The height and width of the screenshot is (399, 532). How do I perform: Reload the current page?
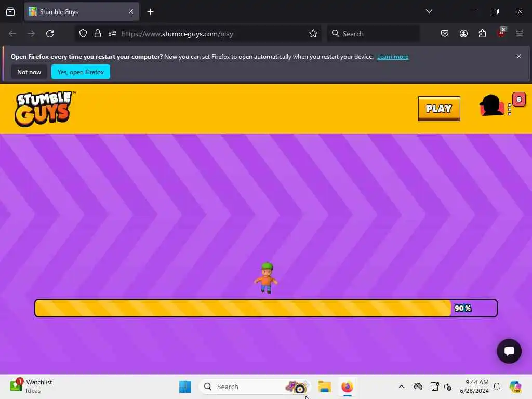point(50,34)
